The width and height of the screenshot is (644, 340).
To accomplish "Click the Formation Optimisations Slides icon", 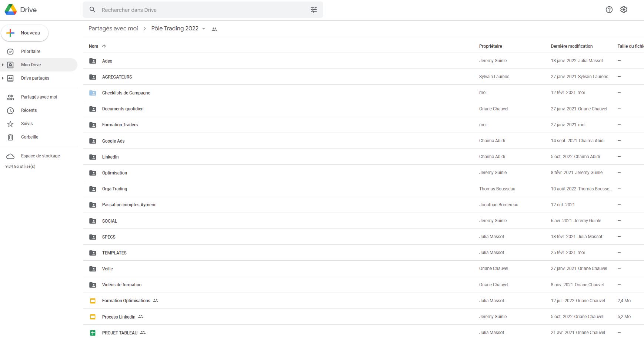I will point(93,301).
